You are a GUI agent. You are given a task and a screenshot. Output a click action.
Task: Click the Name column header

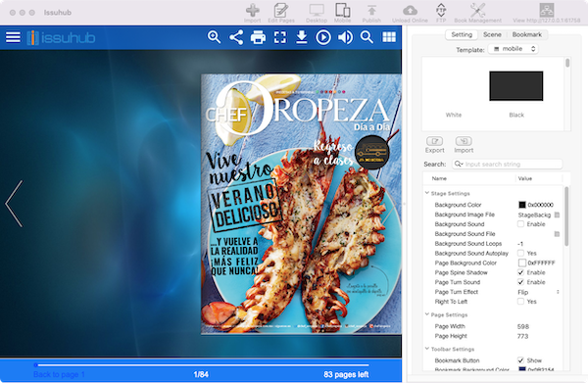[x=439, y=178]
